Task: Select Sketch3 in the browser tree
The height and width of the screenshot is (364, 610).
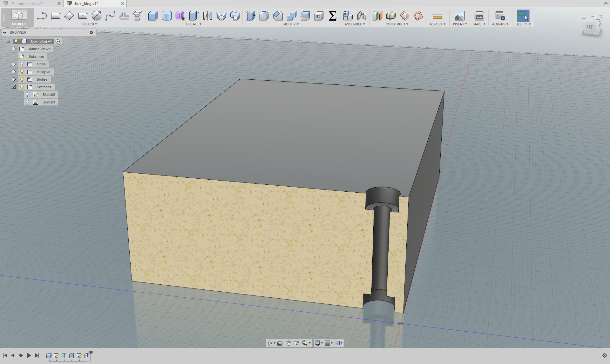Action: (49, 102)
